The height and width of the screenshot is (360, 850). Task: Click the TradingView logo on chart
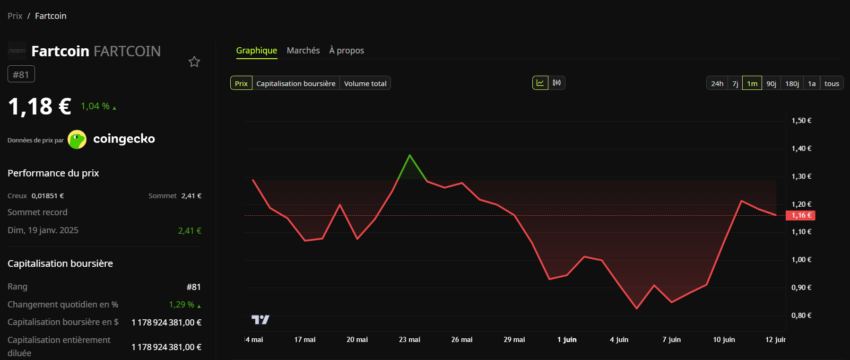260,320
